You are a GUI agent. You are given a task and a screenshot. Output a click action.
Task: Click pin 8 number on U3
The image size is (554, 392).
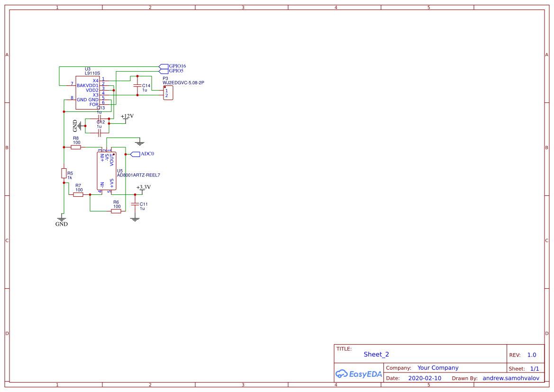tap(72, 98)
